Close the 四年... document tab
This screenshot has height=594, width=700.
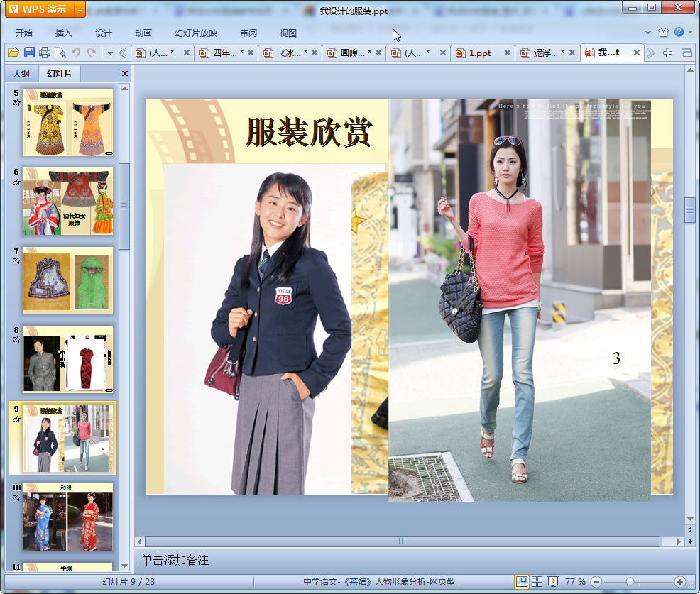pos(251,53)
